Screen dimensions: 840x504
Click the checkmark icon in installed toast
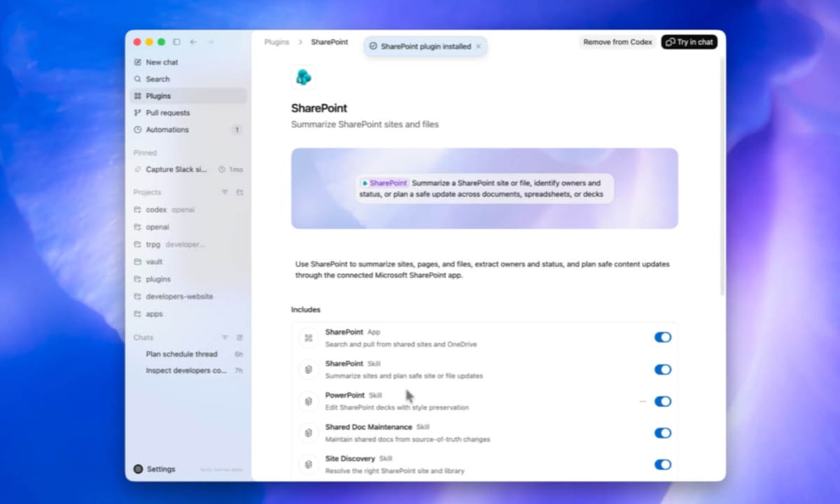tap(373, 46)
